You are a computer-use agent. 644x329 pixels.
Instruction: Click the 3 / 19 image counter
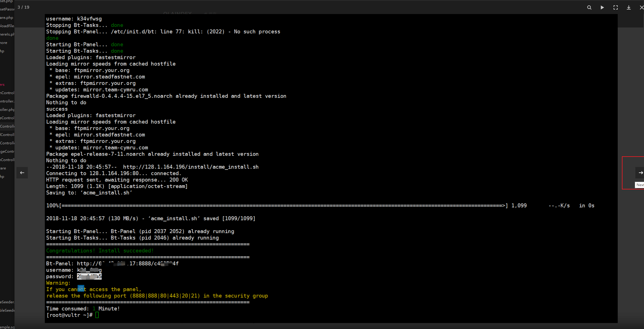point(24,7)
